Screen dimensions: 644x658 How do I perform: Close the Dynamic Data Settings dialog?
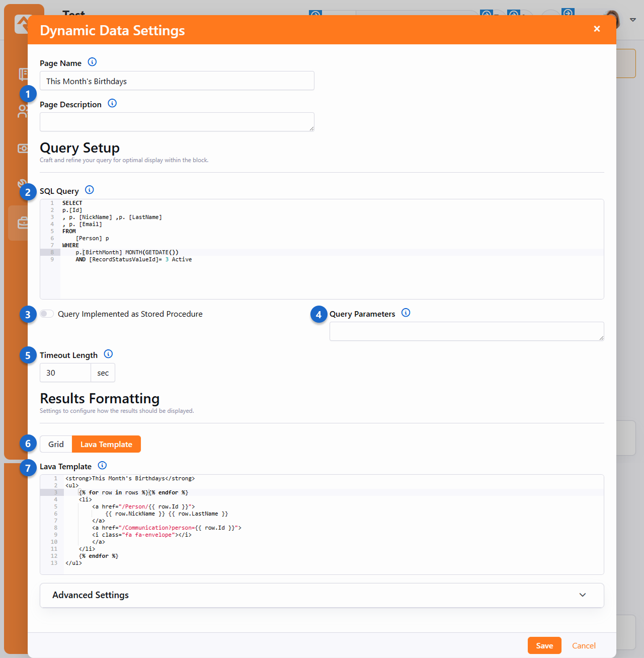(x=597, y=29)
